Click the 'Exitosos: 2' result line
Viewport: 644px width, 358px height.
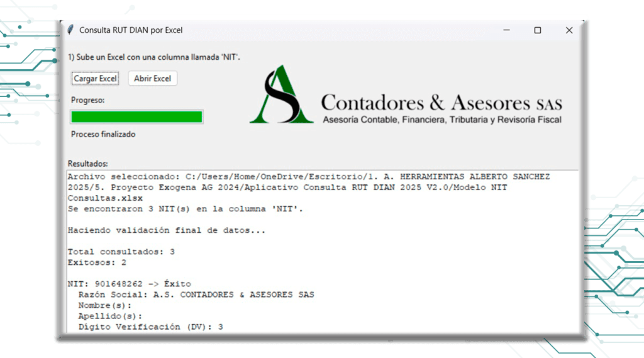click(x=97, y=262)
